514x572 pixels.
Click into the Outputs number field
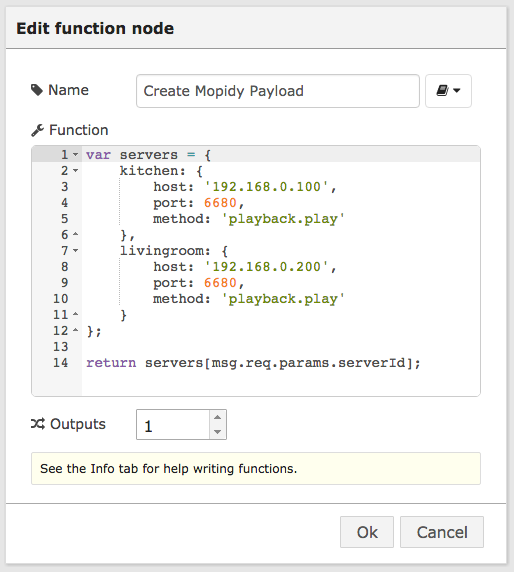pyautogui.click(x=173, y=425)
